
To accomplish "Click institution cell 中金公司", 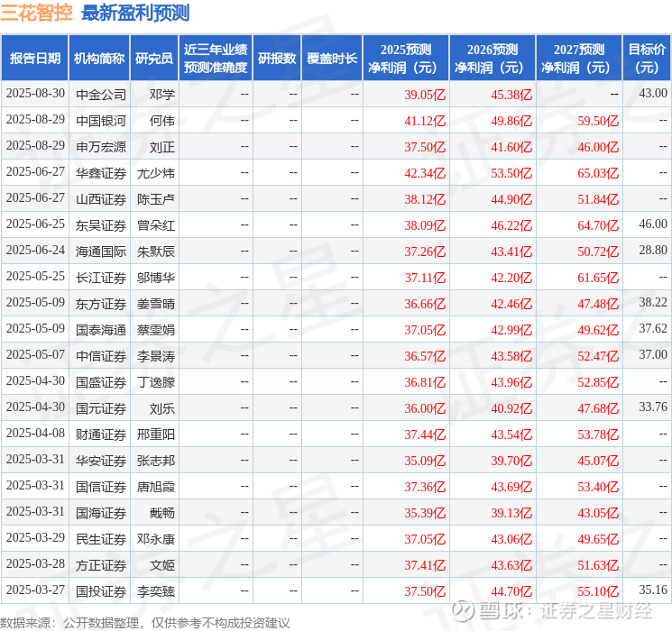I will [101, 94].
